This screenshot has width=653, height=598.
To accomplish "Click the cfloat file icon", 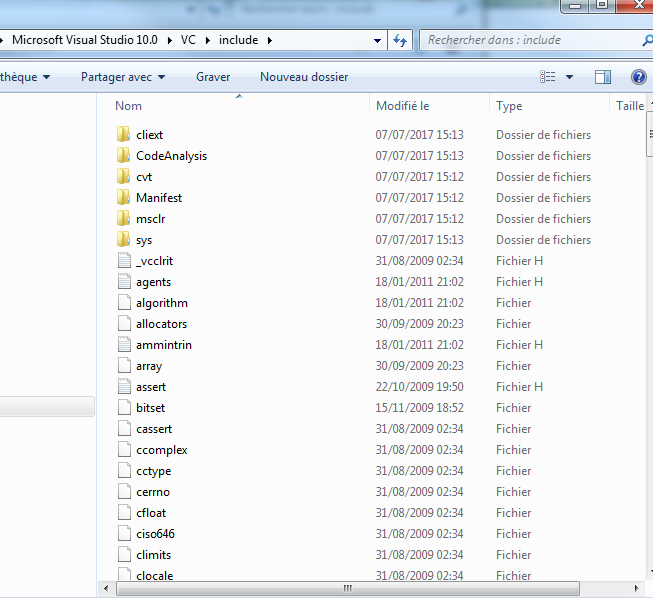I will click(x=124, y=513).
